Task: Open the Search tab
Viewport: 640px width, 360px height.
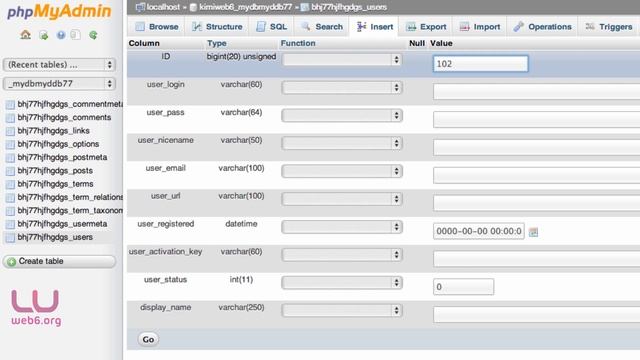Action: (322, 27)
